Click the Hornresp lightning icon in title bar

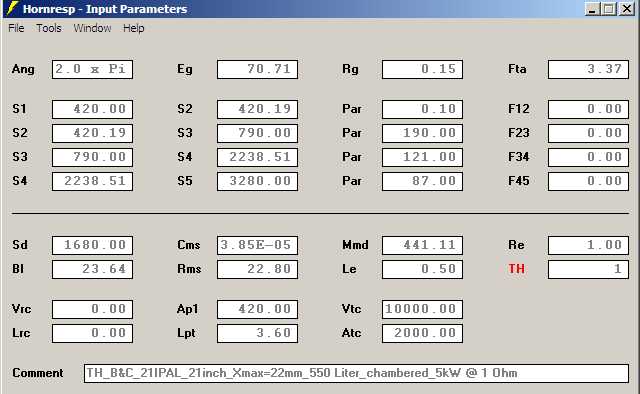[x=13, y=8]
